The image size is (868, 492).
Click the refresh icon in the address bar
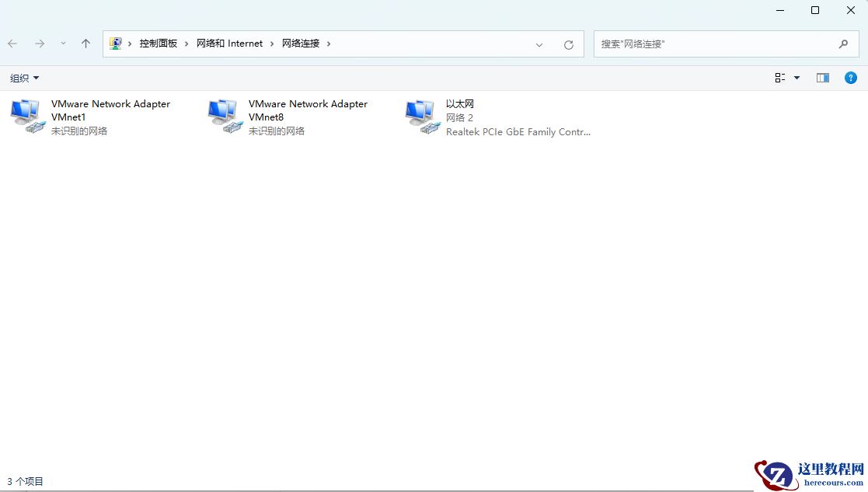point(568,44)
